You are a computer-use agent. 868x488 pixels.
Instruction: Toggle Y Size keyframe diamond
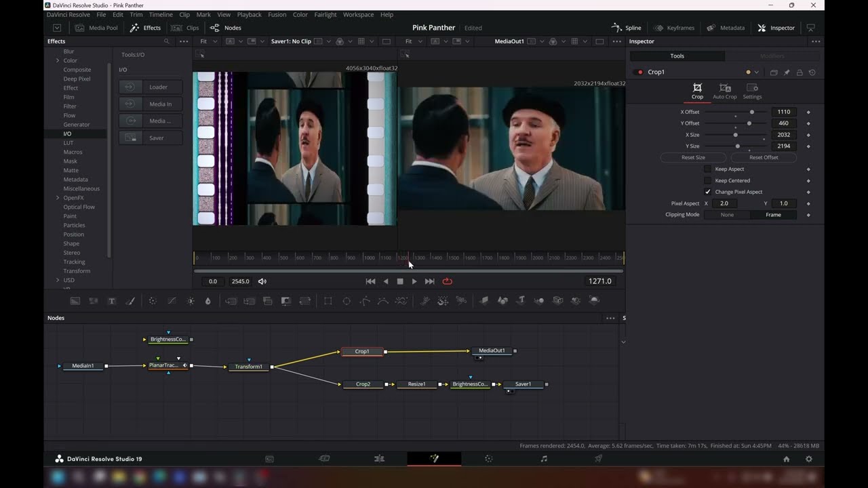point(808,146)
